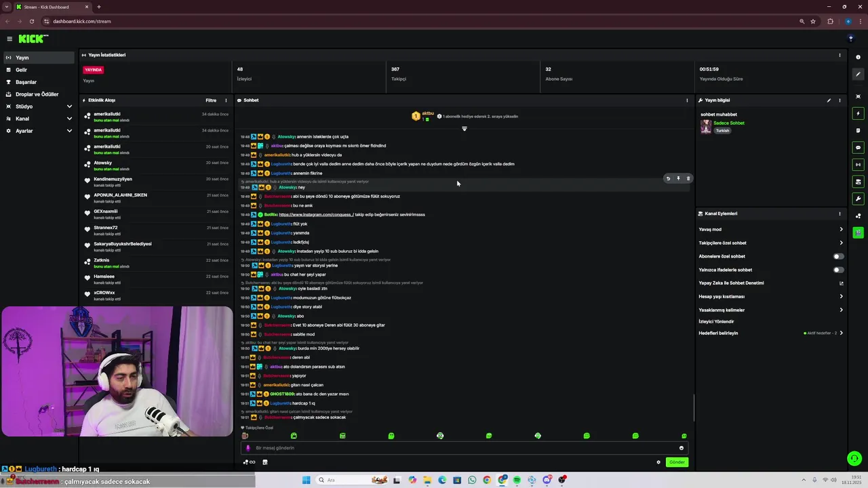Open the Yayın İstatistikleri options menu
Image resolution: width=868 pixels, height=488 pixels.
click(x=840, y=55)
